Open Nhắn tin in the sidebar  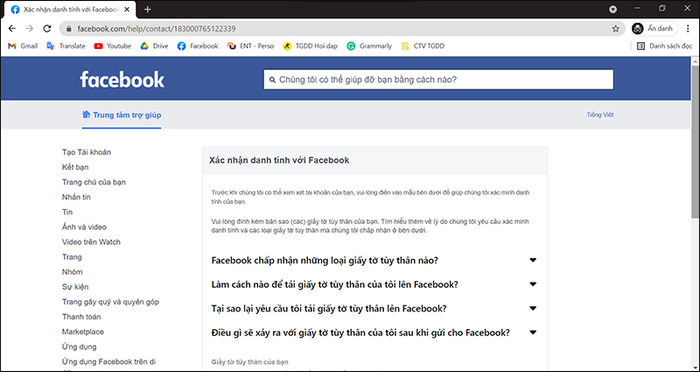[x=76, y=197]
